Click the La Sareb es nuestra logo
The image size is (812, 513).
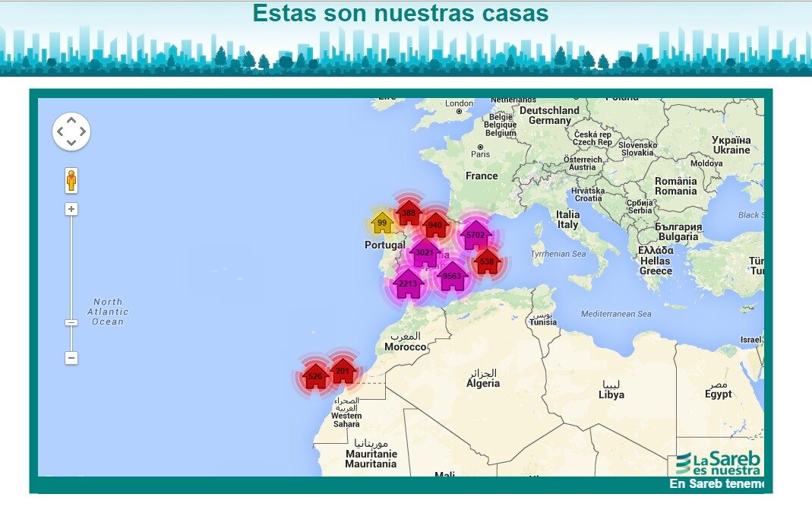tap(718, 462)
